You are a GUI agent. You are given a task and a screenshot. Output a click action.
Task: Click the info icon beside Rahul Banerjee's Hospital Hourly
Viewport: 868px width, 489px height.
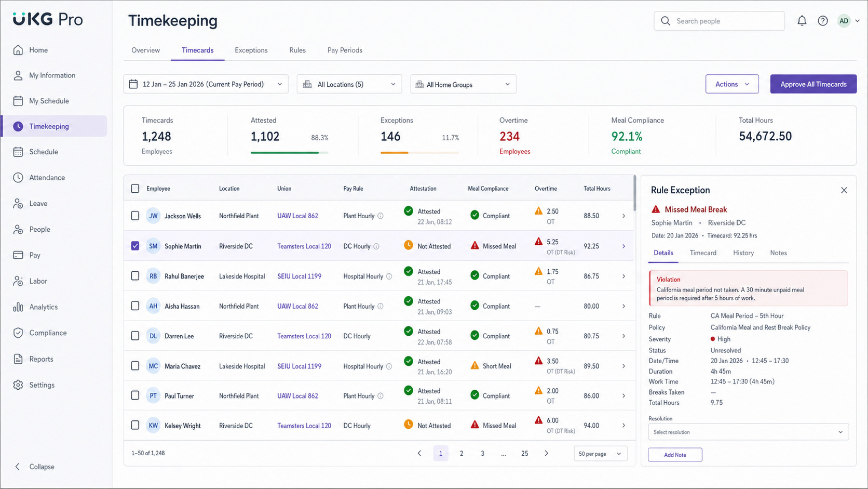pyautogui.click(x=389, y=276)
